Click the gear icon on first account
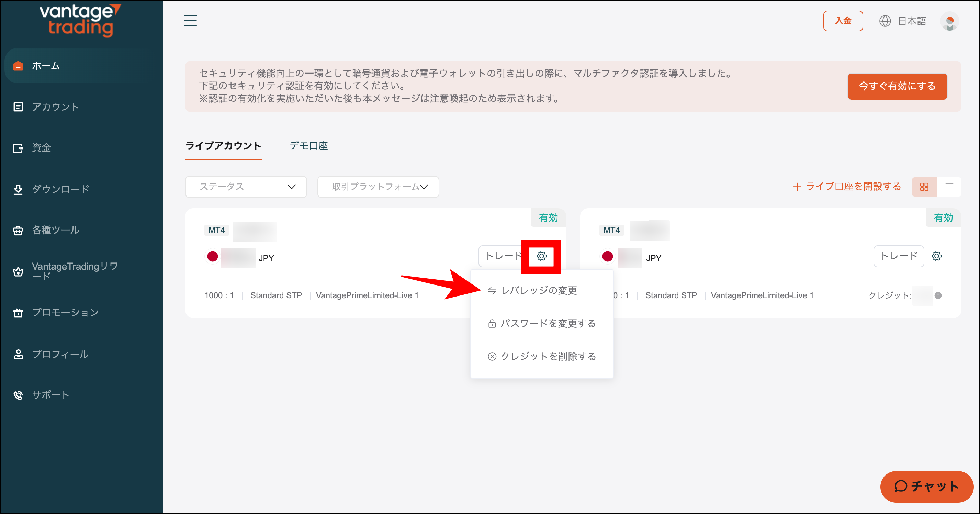The height and width of the screenshot is (514, 980). [541, 256]
